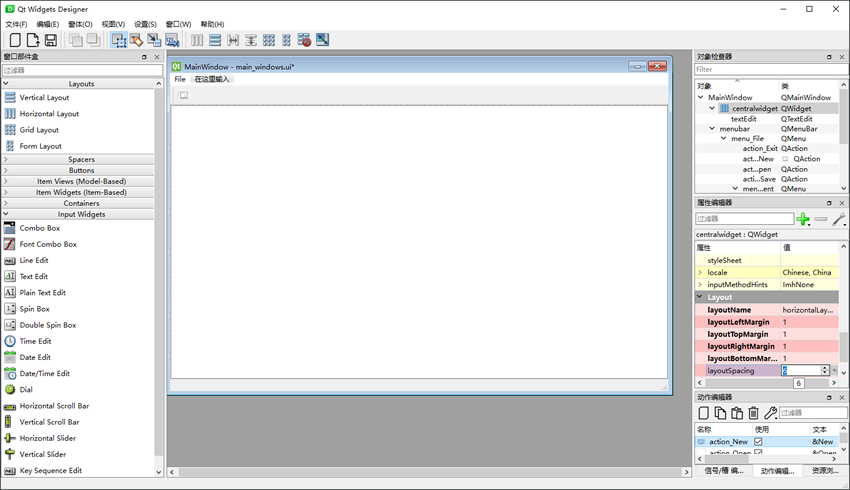The width and height of the screenshot is (850, 490).
Task: Apply vertical splitter layout from the toolbar
Action: coord(251,40)
